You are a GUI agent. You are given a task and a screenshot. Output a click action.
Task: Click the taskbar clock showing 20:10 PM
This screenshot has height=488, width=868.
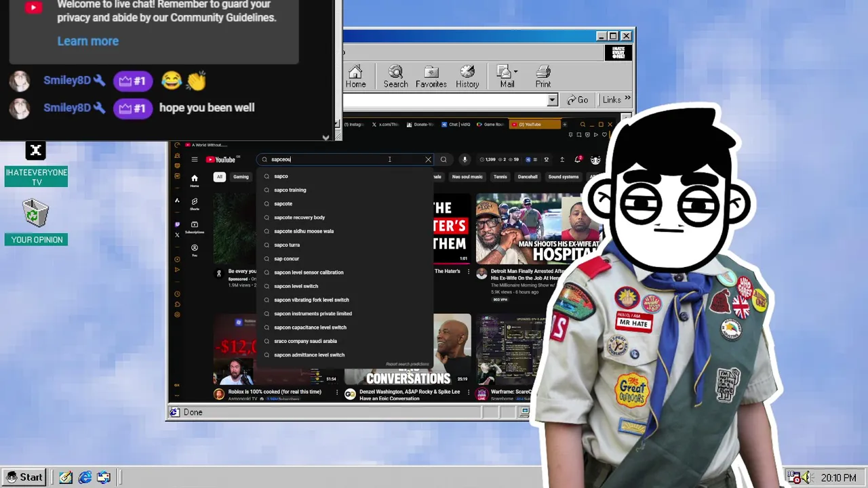[838, 478]
